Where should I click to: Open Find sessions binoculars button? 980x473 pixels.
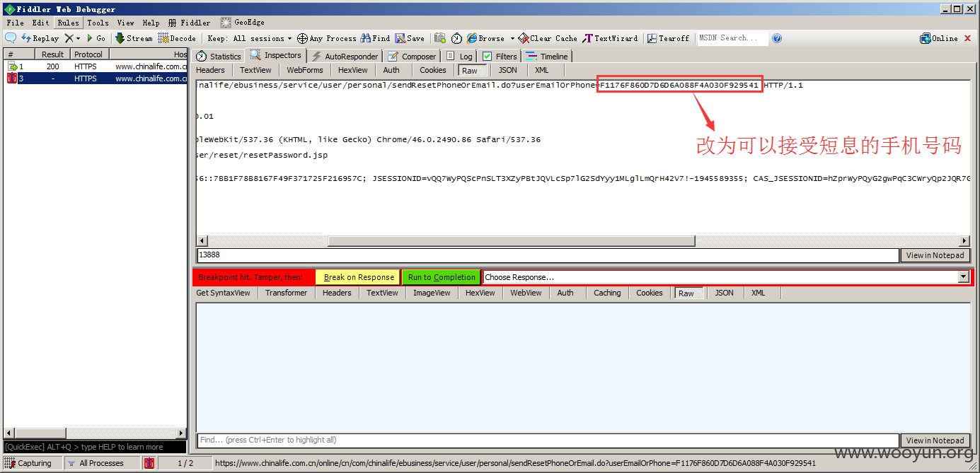[375, 38]
